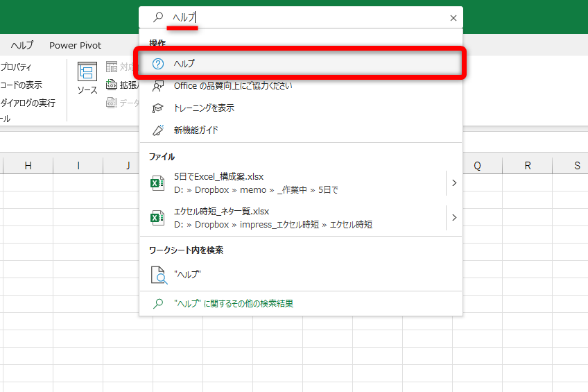This screenshot has height=392, width=588.
Task: Click プロパティ in the ribbon
Action: click(16, 67)
